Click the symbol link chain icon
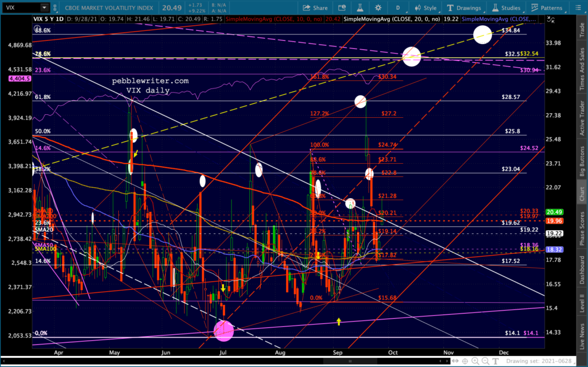This screenshot has width=588, height=367. point(55,7)
